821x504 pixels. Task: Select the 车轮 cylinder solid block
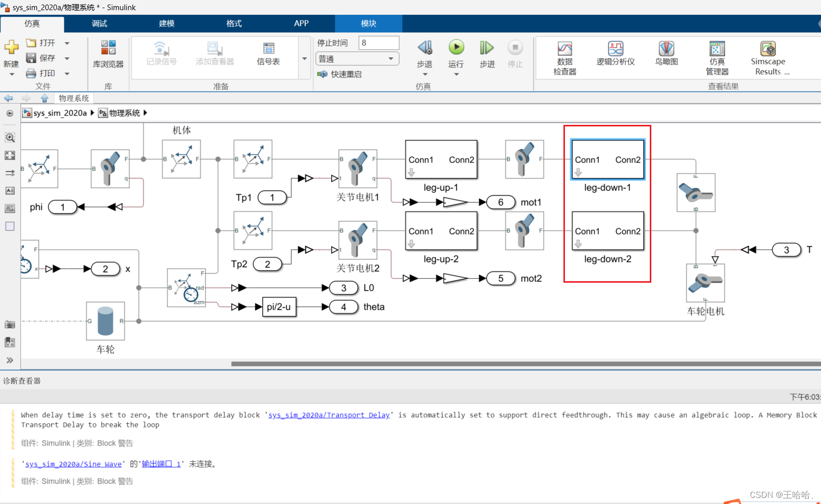click(x=105, y=321)
